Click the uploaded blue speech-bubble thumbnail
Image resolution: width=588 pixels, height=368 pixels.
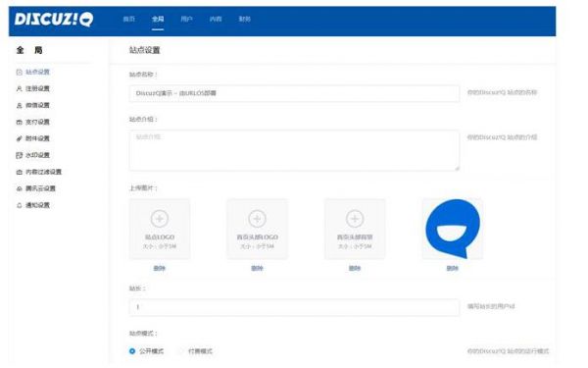(453, 229)
